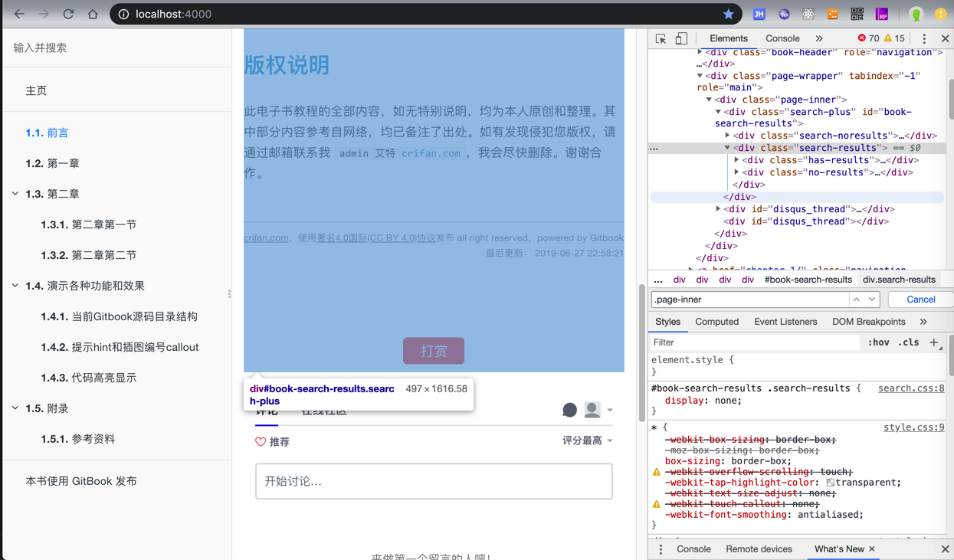
Task: Collapse the 1.5. 附录 sidebar section
Action: coord(15,408)
